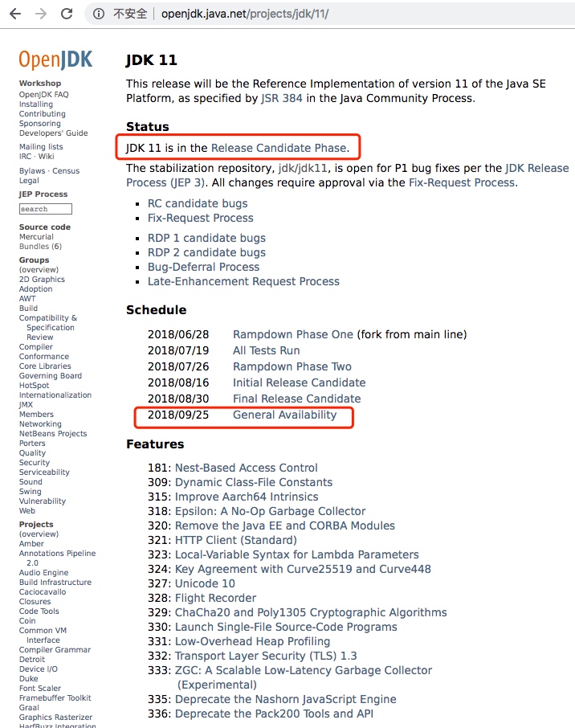Open Remove Java EE and CORBA Modules
The width and height of the screenshot is (575, 728).
[x=285, y=526]
